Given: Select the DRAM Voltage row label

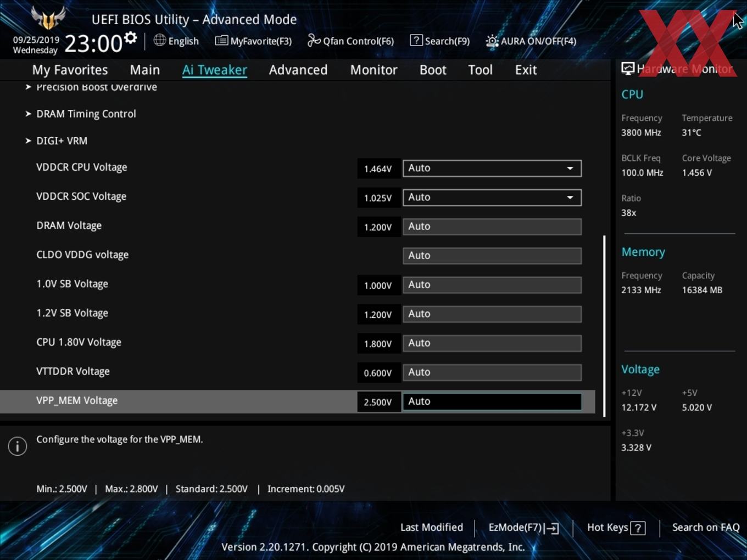Looking at the screenshot, I should [69, 225].
